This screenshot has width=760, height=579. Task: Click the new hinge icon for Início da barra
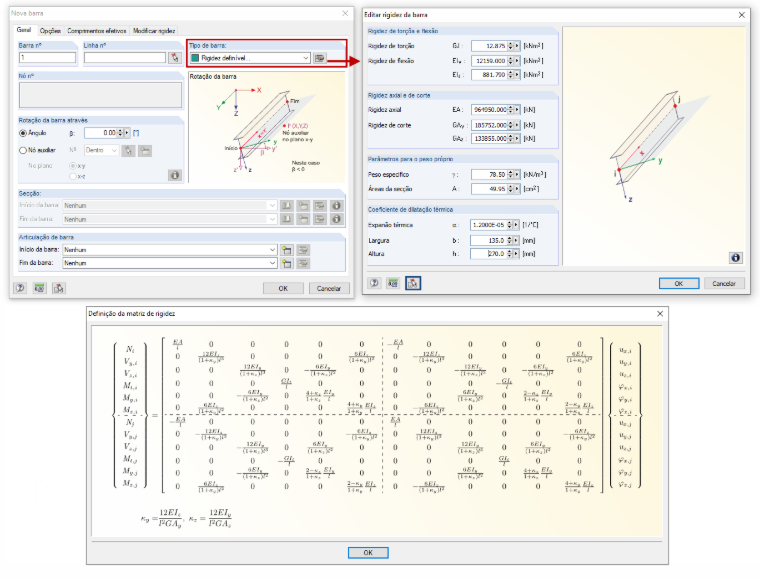click(x=286, y=250)
